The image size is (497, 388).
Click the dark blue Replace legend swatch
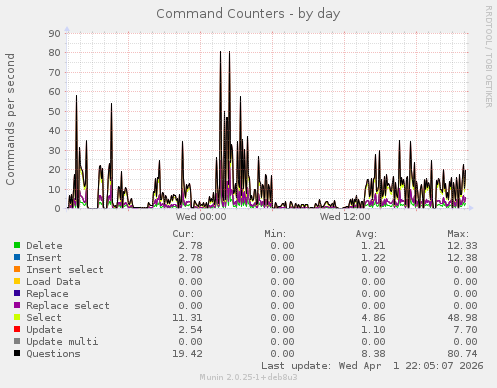pos(17,293)
